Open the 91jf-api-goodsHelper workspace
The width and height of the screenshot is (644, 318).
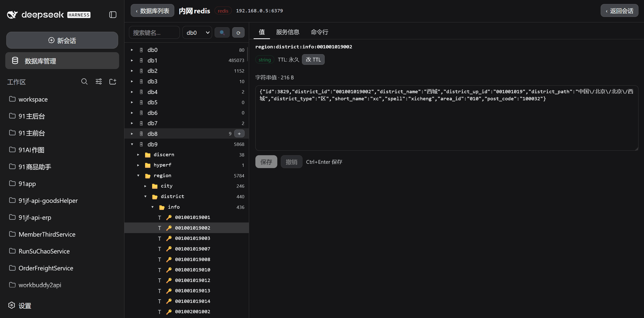(x=62, y=201)
